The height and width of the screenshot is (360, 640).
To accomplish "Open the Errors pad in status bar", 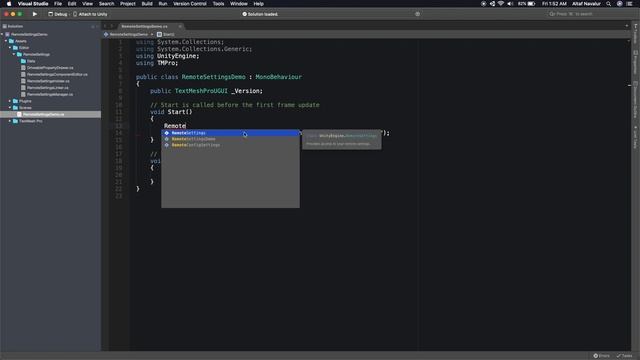I will pos(602,356).
